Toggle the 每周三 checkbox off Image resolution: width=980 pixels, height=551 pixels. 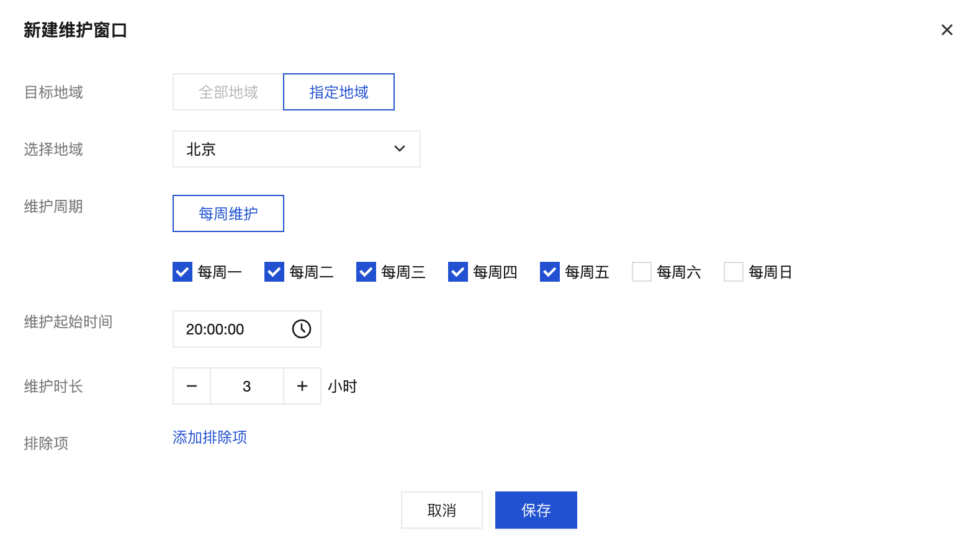tap(366, 272)
